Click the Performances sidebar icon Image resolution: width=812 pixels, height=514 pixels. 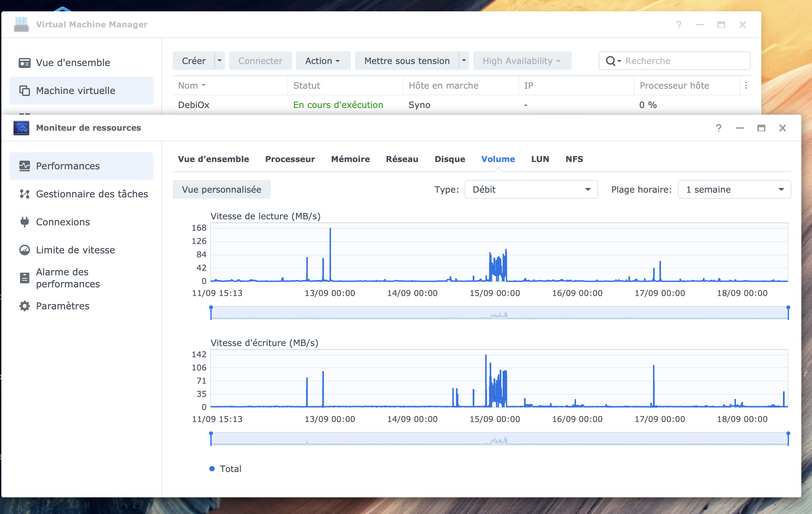click(25, 166)
